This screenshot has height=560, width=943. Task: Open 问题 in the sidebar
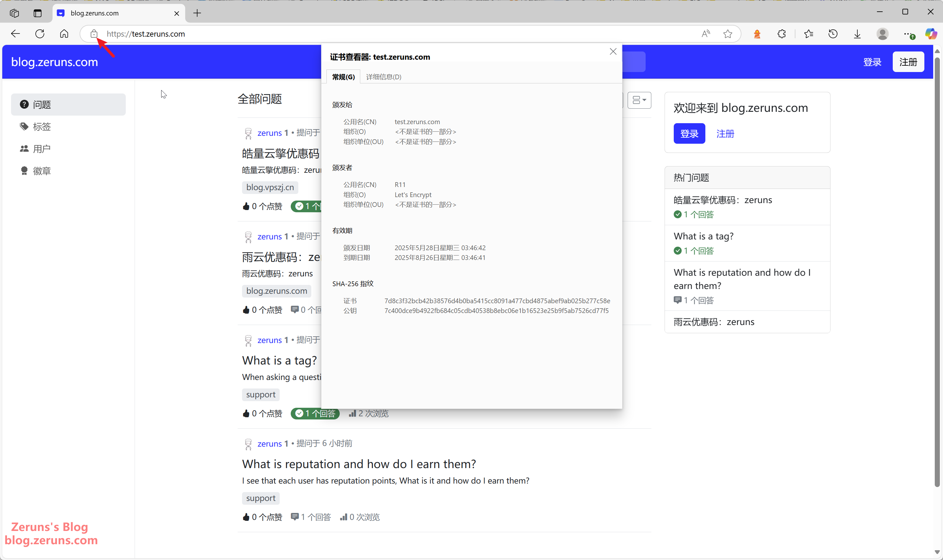pyautogui.click(x=68, y=105)
